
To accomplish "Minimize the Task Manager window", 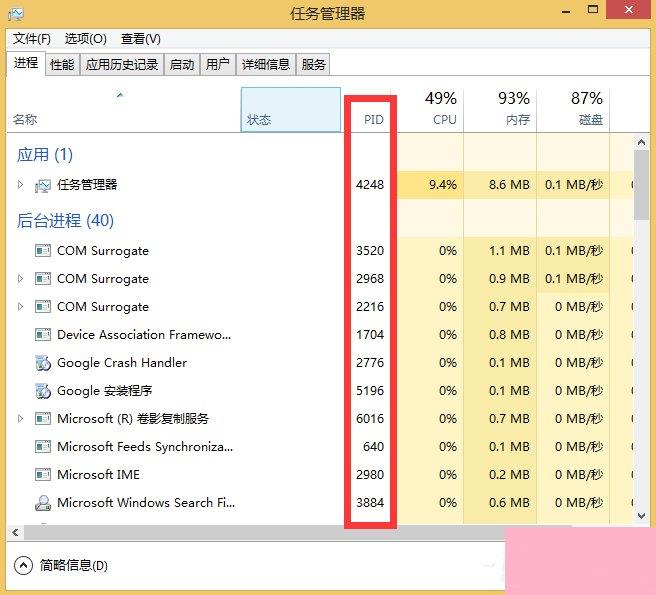I will tap(566, 10).
